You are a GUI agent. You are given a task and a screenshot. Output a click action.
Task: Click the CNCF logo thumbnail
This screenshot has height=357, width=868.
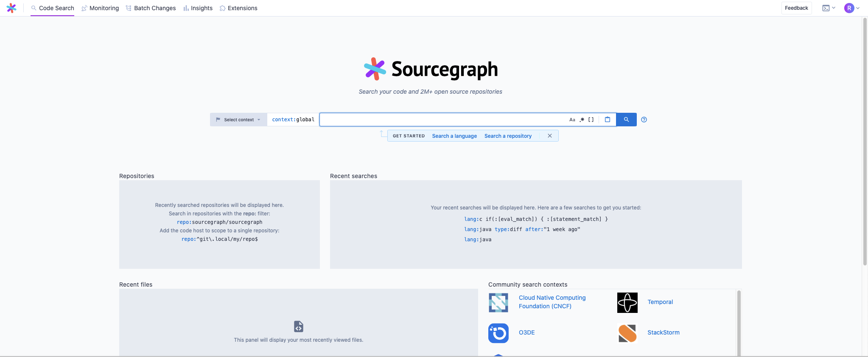[x=498, y=302]
